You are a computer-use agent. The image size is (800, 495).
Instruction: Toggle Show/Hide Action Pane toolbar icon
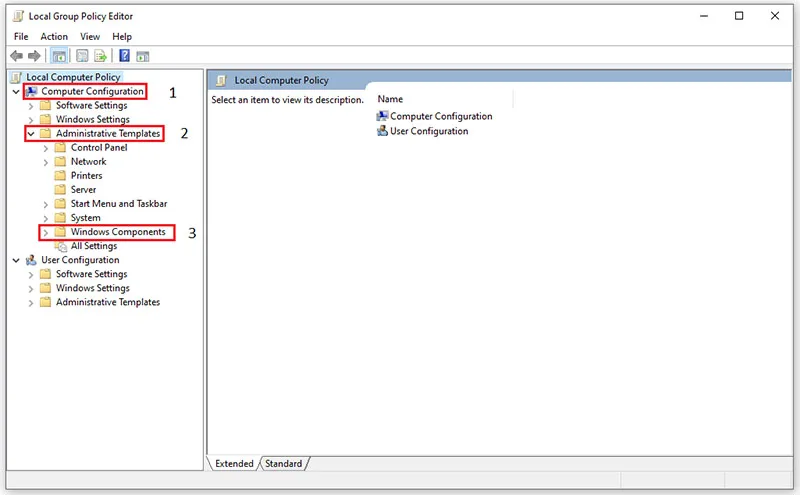pyautogui.click(x=143, y=56)
